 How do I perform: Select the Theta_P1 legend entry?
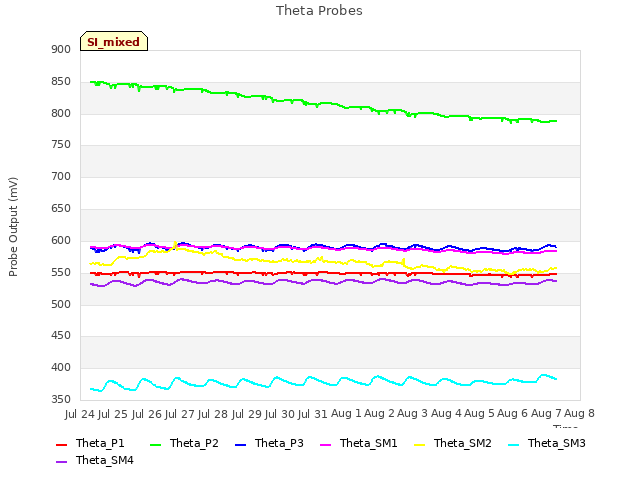(90, 443)
